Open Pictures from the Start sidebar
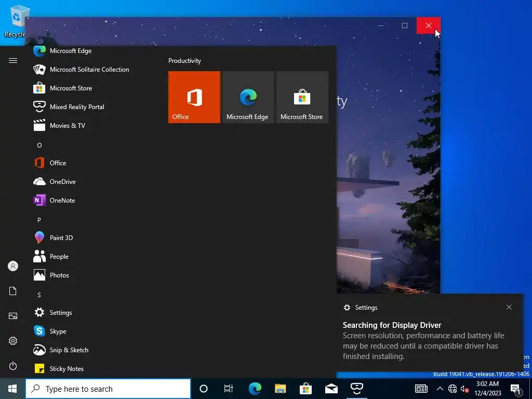The width and height of the screenshot is (532, 399). (13, 316)
